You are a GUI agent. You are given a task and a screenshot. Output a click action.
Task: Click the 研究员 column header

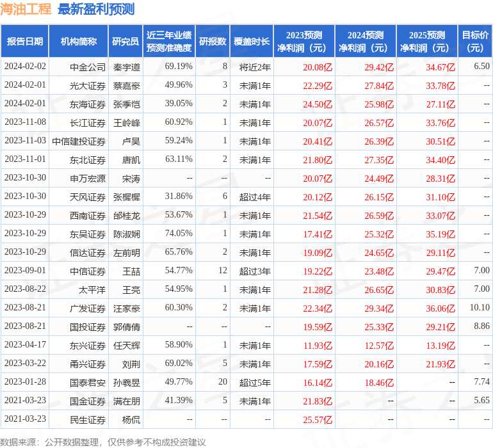tap(125, 41)
